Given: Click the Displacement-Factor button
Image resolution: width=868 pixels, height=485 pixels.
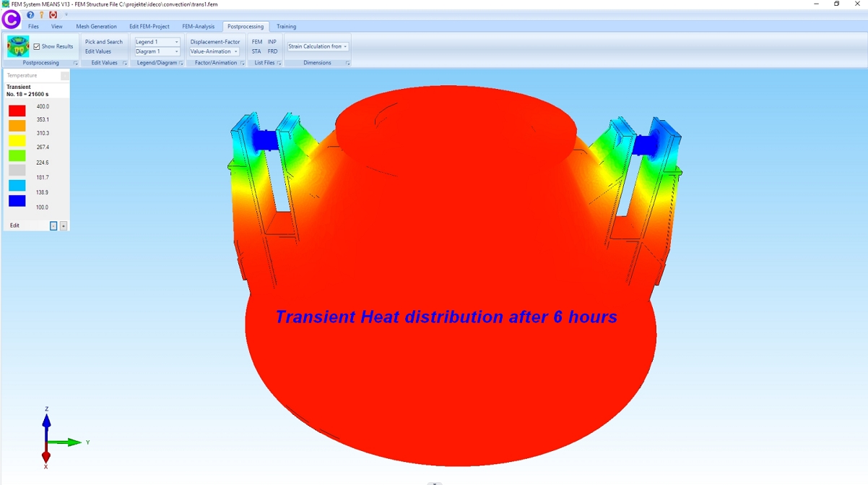Looking at the screenshot, I should [215, 42].
